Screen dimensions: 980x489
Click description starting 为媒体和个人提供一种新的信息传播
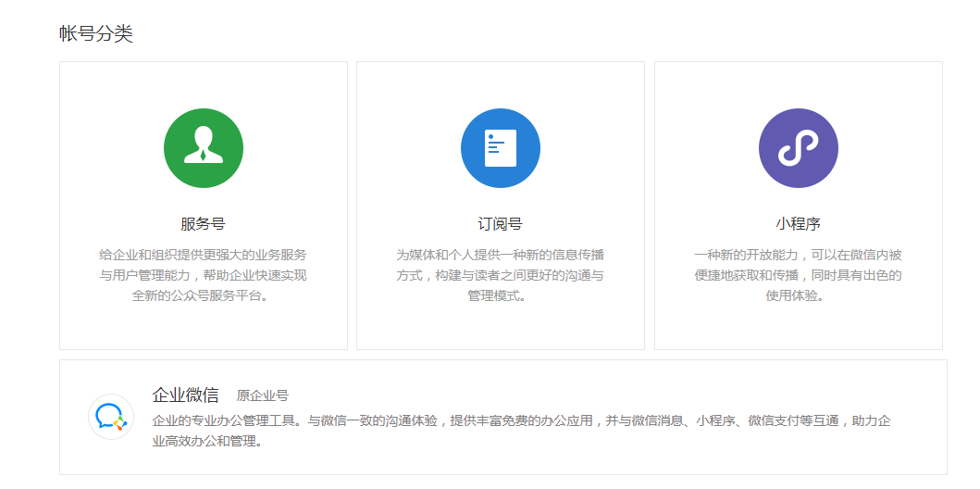click(x=501, y=275)
